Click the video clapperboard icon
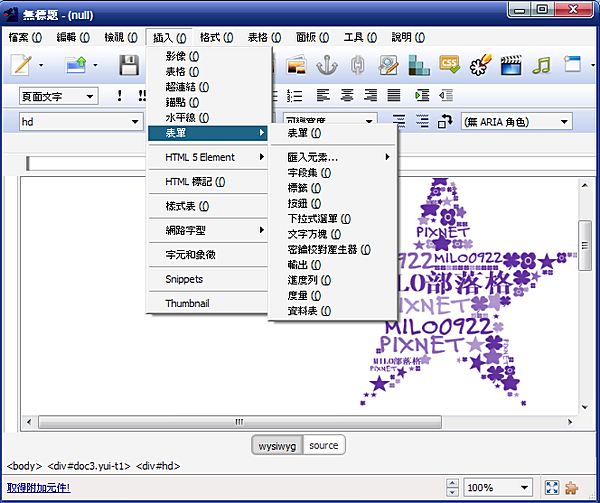This screenshot has height=503, width=600. coord(511,65)
